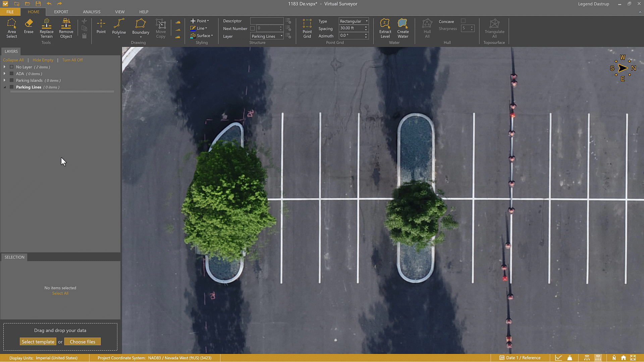Enable the Next Number checkbox
This screenshot has height=362, width=644.
253,28
